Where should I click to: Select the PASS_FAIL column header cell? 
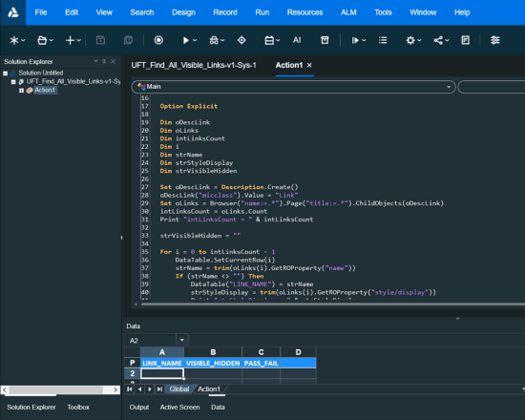262,363
